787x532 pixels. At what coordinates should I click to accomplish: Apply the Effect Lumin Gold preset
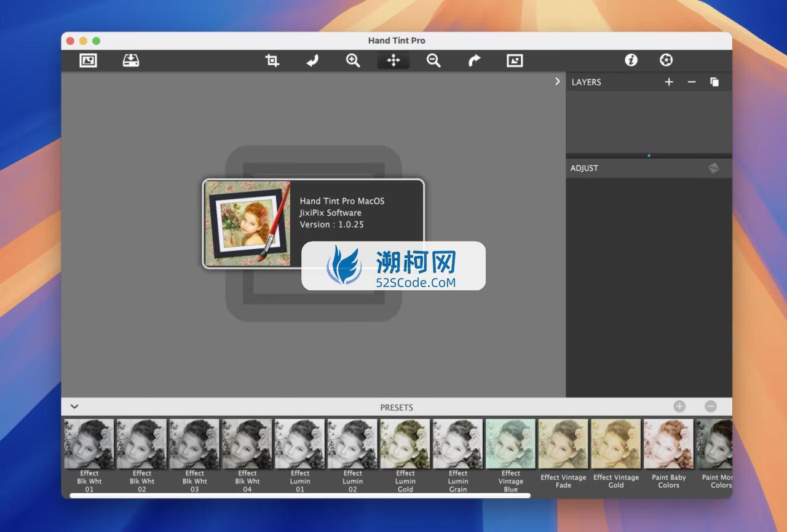405,456
